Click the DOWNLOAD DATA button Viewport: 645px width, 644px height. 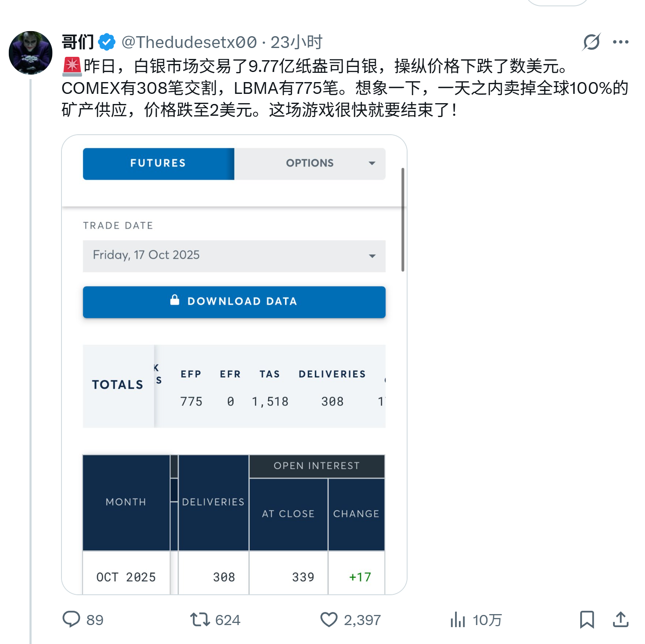click(x=234, y=302)
